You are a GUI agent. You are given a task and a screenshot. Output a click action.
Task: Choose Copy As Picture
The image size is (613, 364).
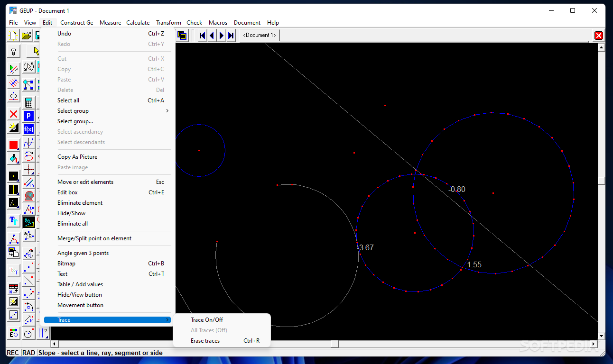107,157
